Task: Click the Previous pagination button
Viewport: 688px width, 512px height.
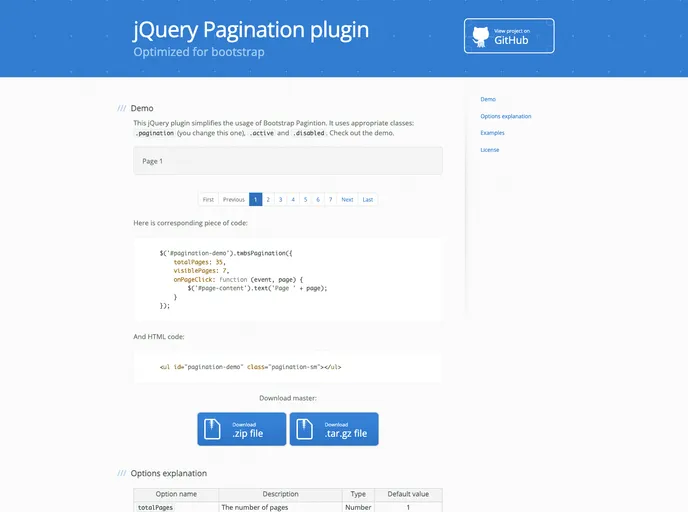Action: click(233, 200)
